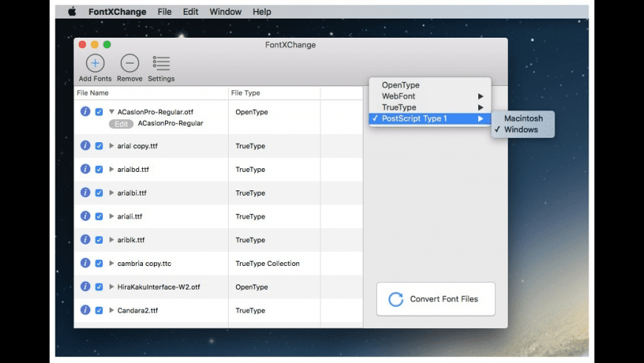Click the OpenType type of ACaslonPro-Regular.otf
Viewport: 644px width, 363px height.
252,112
